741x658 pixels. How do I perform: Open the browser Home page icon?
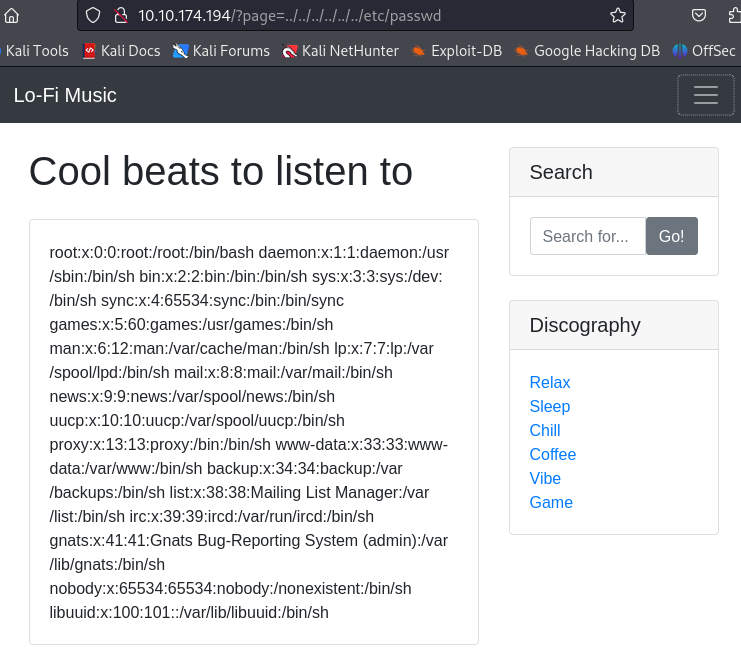11,16
